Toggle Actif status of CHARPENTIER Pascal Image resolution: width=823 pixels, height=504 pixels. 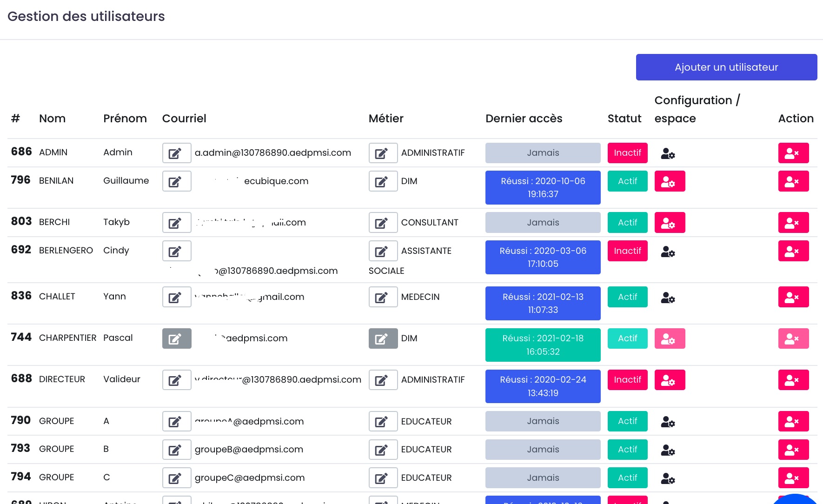coord(627,338)
